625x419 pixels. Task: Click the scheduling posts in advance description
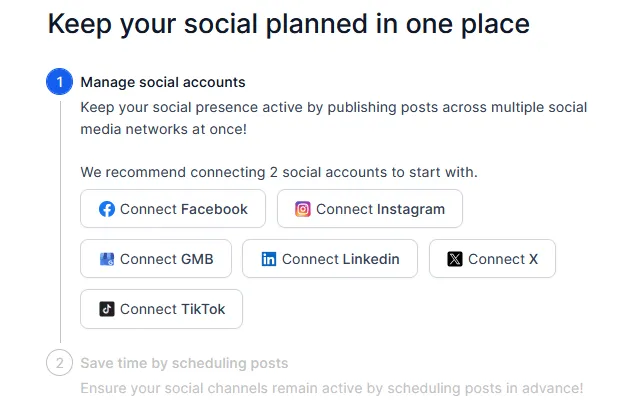coord(332,388)
